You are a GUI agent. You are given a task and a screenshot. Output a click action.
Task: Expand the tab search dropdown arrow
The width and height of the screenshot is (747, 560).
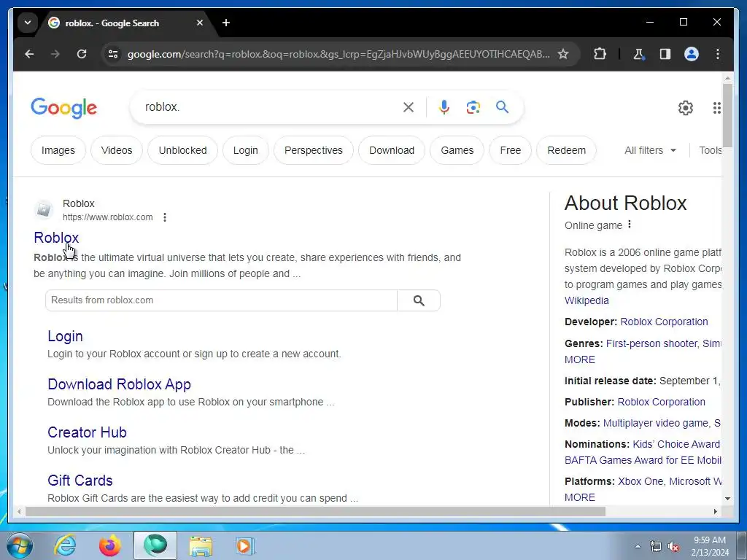pos(28,23)
